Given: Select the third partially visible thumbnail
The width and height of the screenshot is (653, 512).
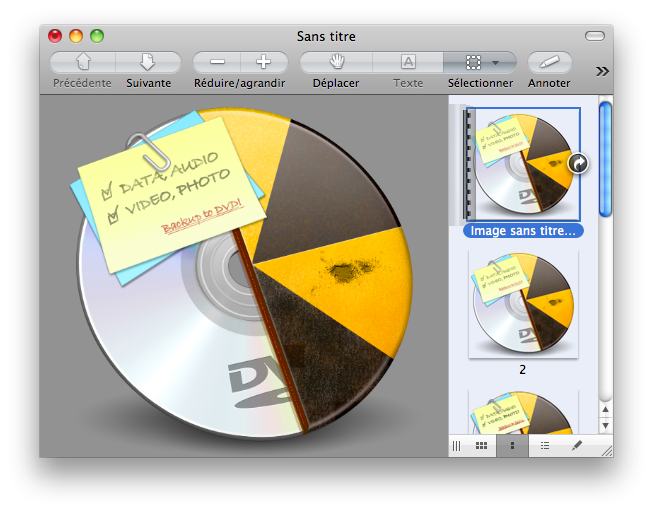Looking at the screenshot, I should tap(523, 412).
